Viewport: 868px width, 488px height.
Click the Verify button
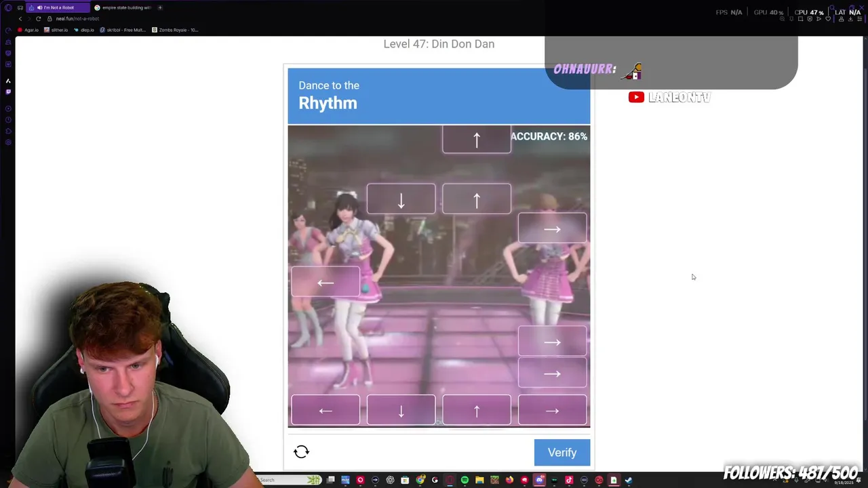click(562, 453)
